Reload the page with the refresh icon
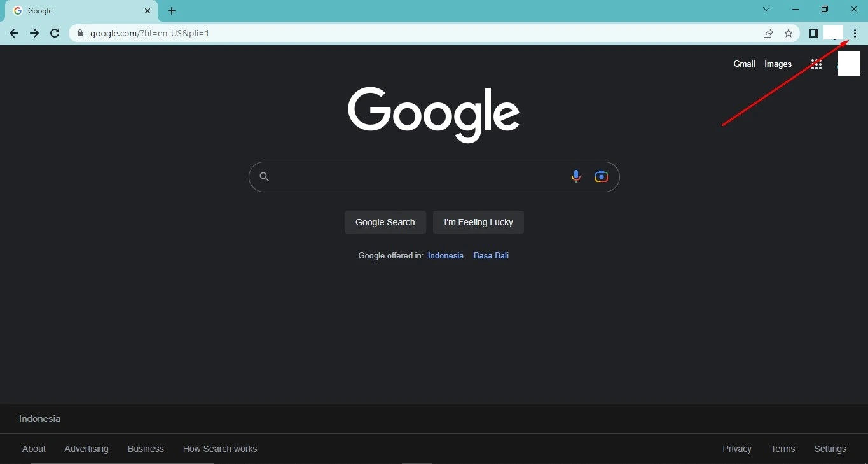The image size is (868, 464). [55, 33]
